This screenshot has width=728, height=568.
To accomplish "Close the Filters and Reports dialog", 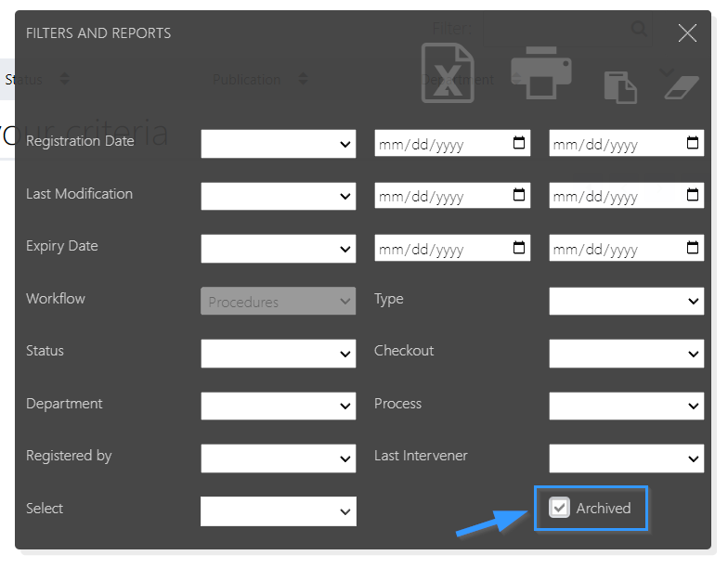I will coord(687,33).
